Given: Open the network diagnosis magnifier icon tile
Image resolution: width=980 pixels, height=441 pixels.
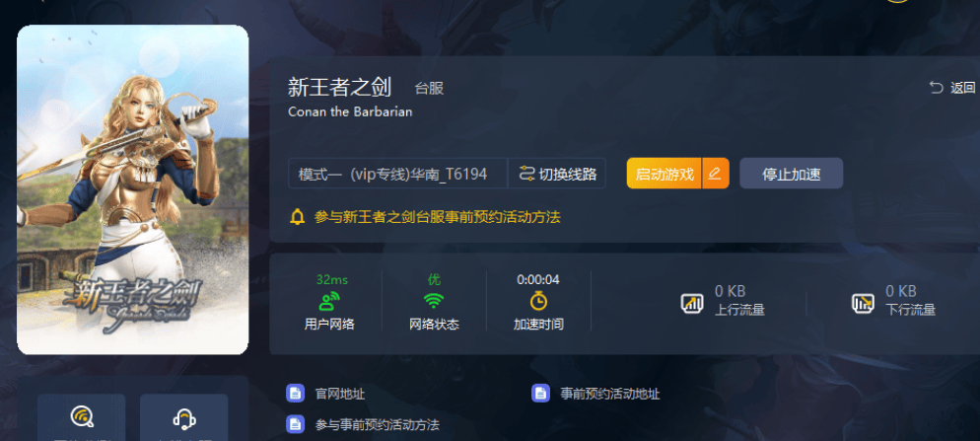Looking at the screenshot, I should 82,417.
